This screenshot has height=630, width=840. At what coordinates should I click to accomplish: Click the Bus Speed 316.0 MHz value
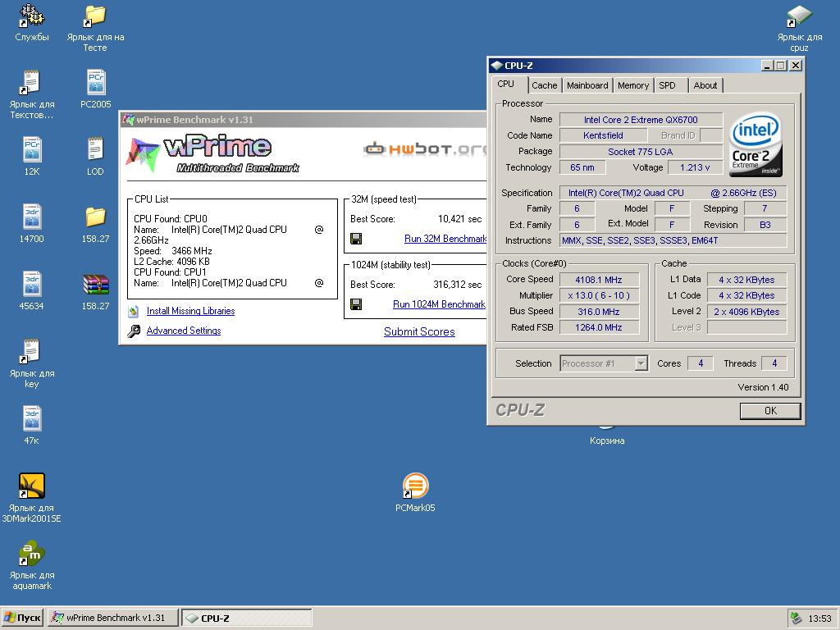tap(599, 311)
